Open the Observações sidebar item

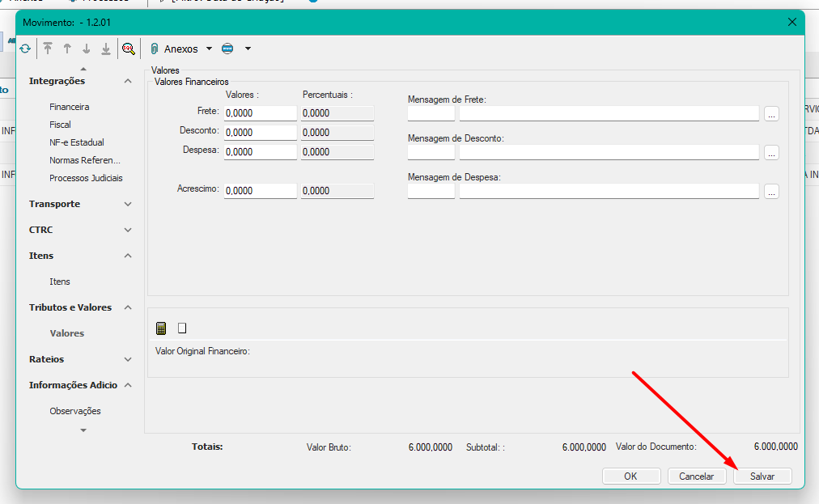pyautogui.click(x=75, y=411)
